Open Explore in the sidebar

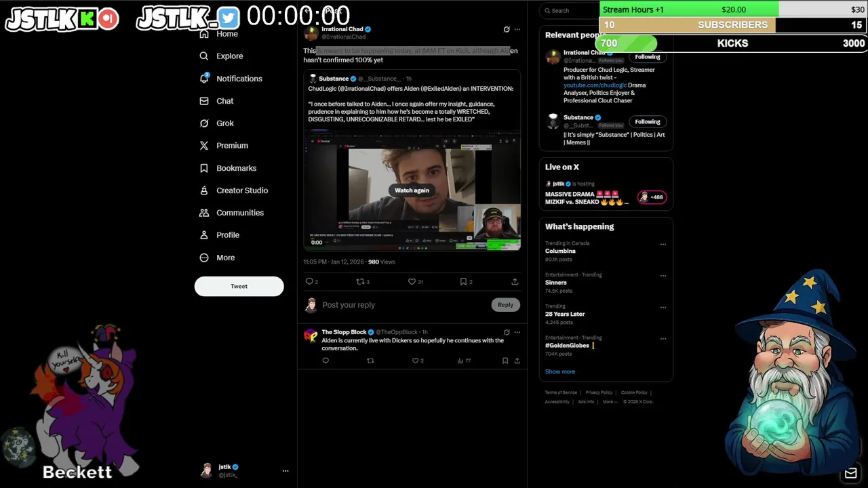[x=229, y=56]
